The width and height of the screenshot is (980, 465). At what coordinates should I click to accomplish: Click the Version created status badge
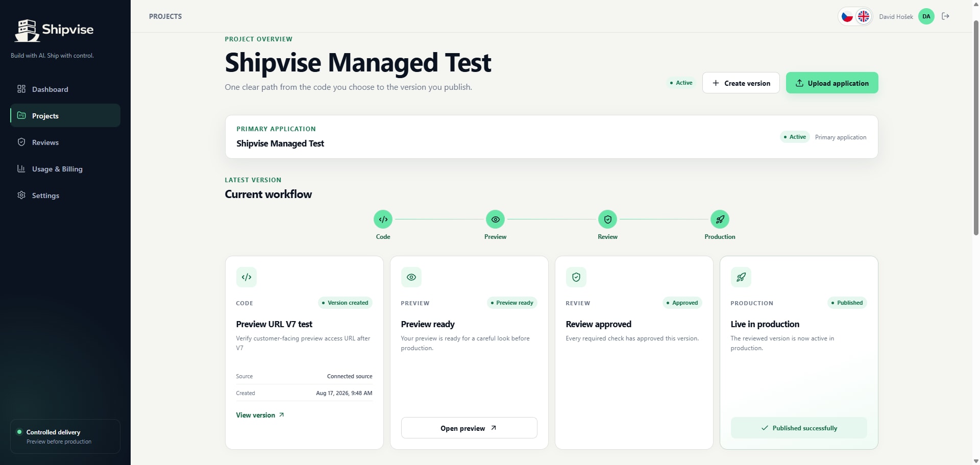345,303
